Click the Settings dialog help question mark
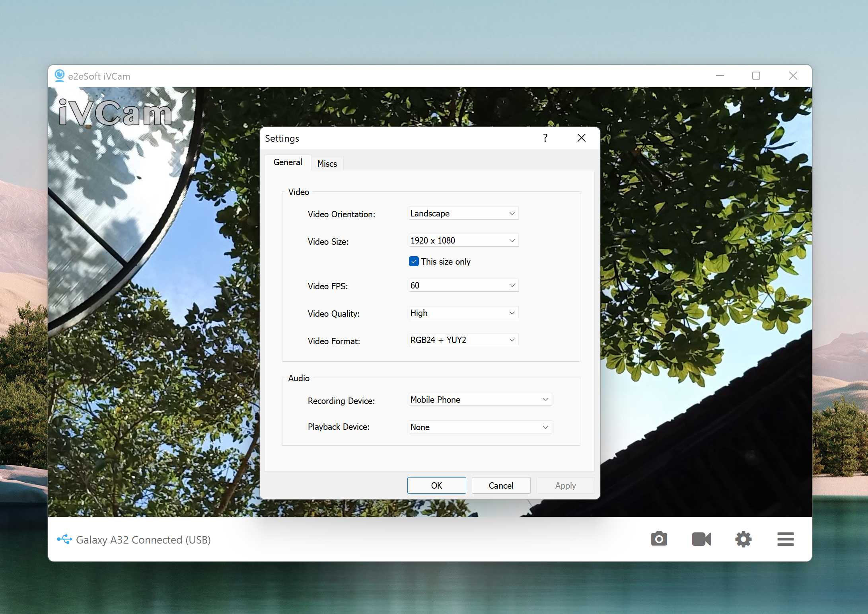The height and width of the screenshot is (614, 868). point(545,138)
